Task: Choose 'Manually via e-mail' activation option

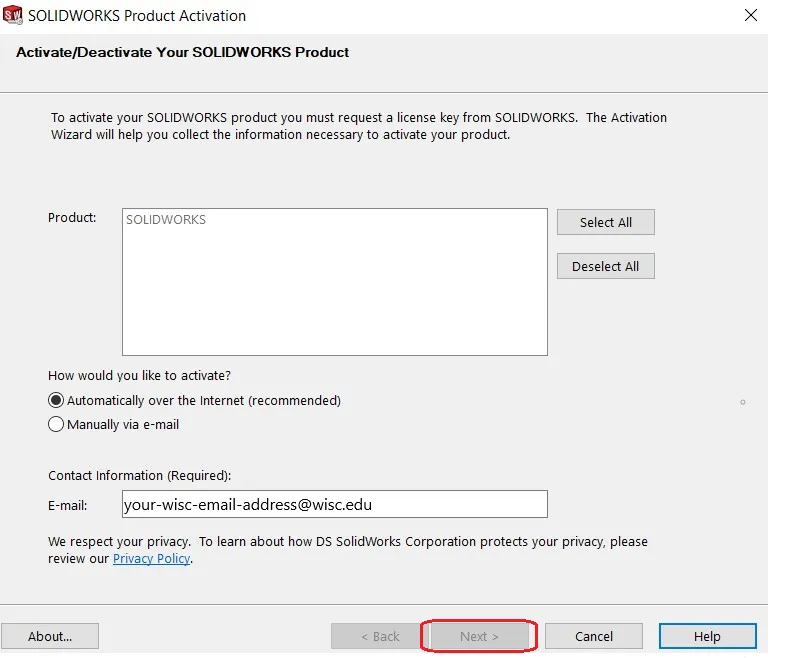Action: (56, 424)
